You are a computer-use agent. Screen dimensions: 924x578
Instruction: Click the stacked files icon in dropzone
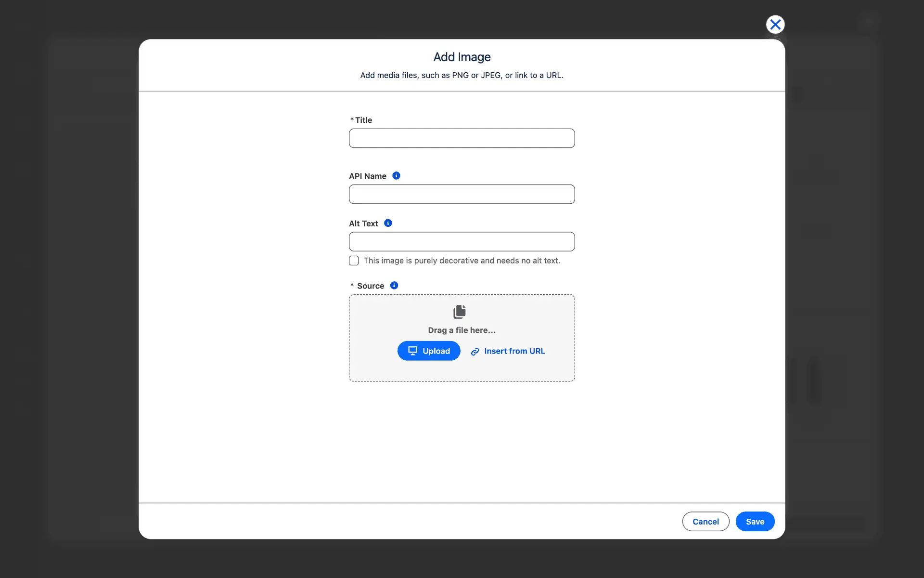tap(460, 312)
